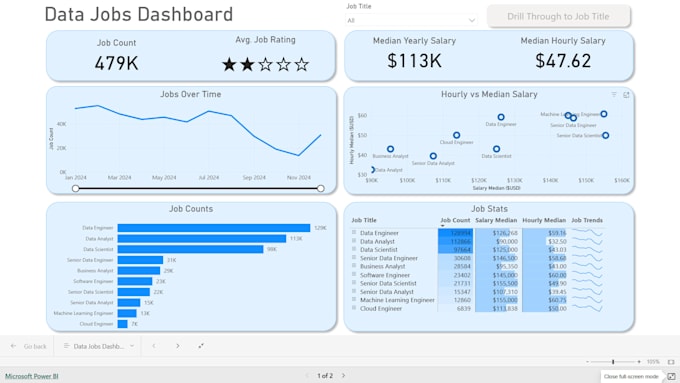Click the Job Trends column header
Screen dimensions: 680x383
[587, 220]
